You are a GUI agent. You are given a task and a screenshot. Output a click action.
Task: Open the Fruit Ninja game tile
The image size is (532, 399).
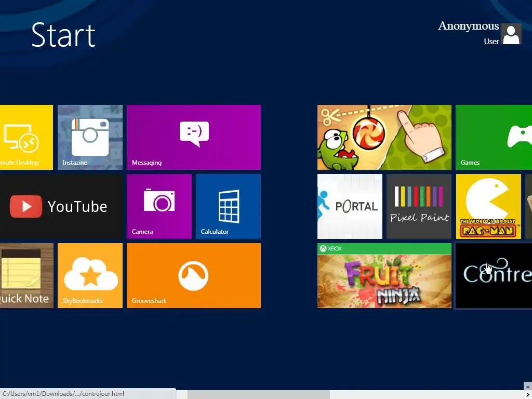tap(384, 275)
